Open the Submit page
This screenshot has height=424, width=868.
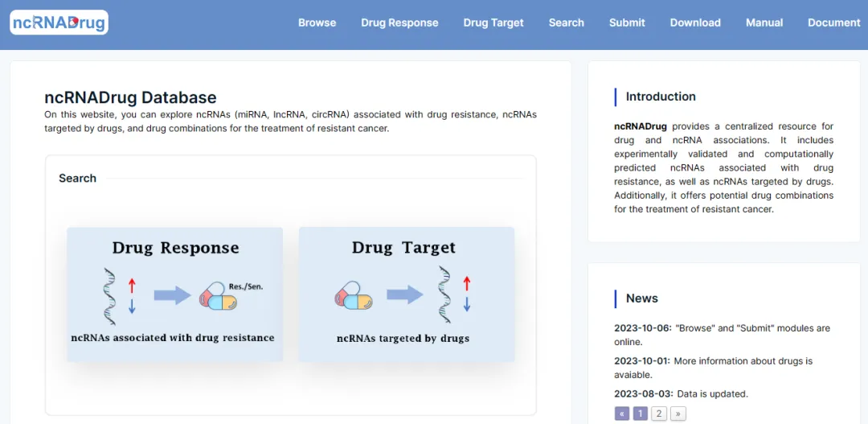pos(627,23)
